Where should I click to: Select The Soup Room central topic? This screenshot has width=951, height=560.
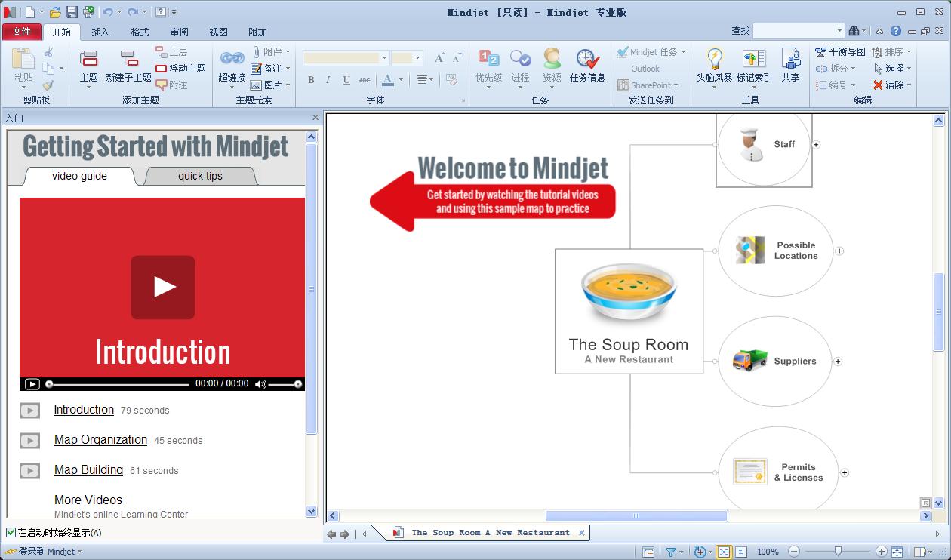(629, 311)
